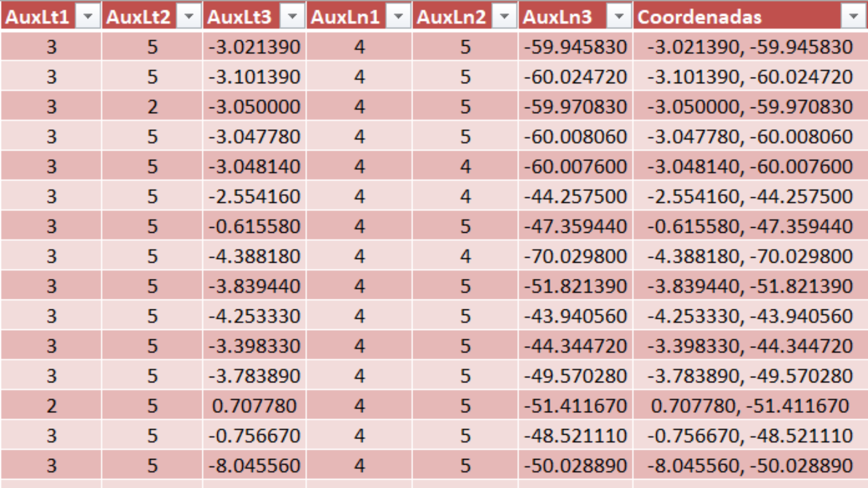Click the AuxLt3 header cell text
The image size is (868, 488).
[239, 17]
